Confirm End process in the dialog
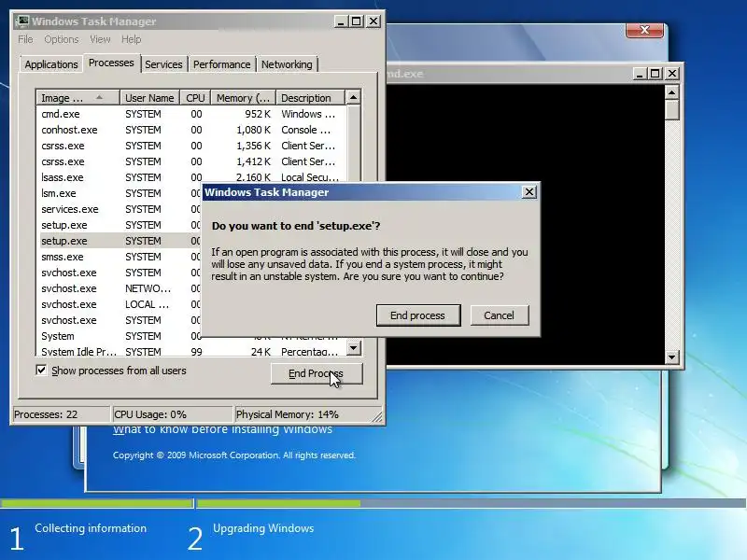Screen dimensions: 747x560 [x=417, y=315]
